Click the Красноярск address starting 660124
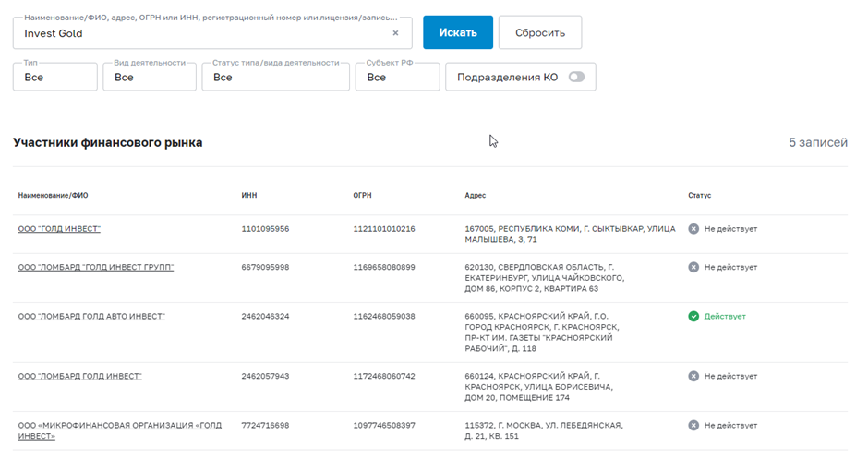This screenshot has width=868, height=471. (539, 387)
